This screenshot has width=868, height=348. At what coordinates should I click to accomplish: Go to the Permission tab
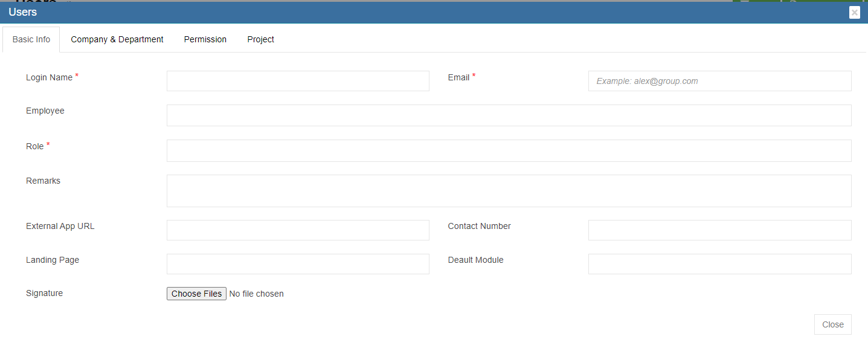click(x=205, y=39)
